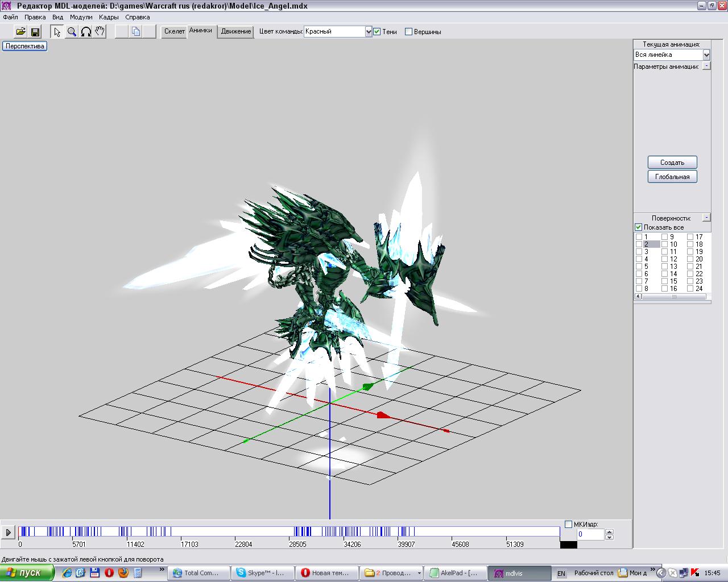The image size is (728, 582).
Task: Collapse the Поверхности panel
Action: (706, 217)
